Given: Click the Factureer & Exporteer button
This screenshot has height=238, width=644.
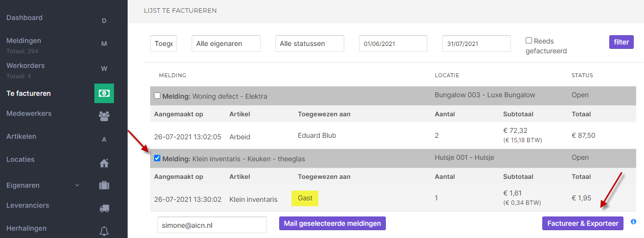Looking at the screenshot, I should pos(582,223).
